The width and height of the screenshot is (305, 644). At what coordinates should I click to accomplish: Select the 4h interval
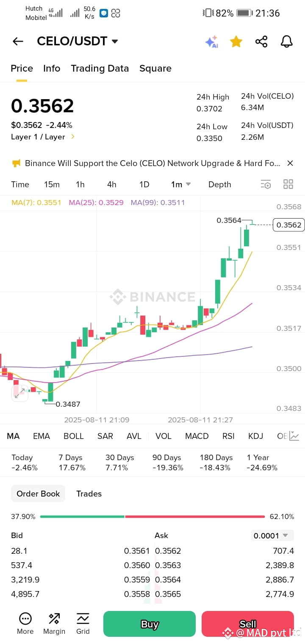coord(112,184)
